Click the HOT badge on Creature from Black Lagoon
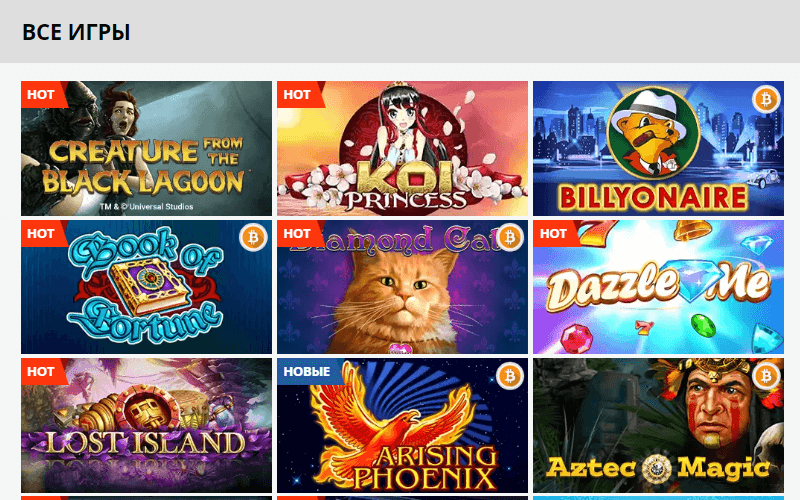Image resolution: width=800 pixels, height=500 pixels. tap(44, 94)
